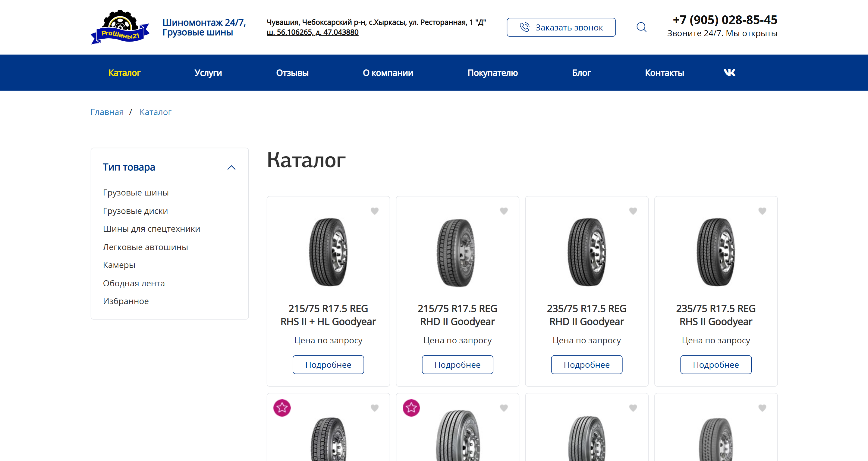The image size is (868, 461).
Task: Click Подробнее for 235/75 RHD II Goodyear
Action: 587,364
